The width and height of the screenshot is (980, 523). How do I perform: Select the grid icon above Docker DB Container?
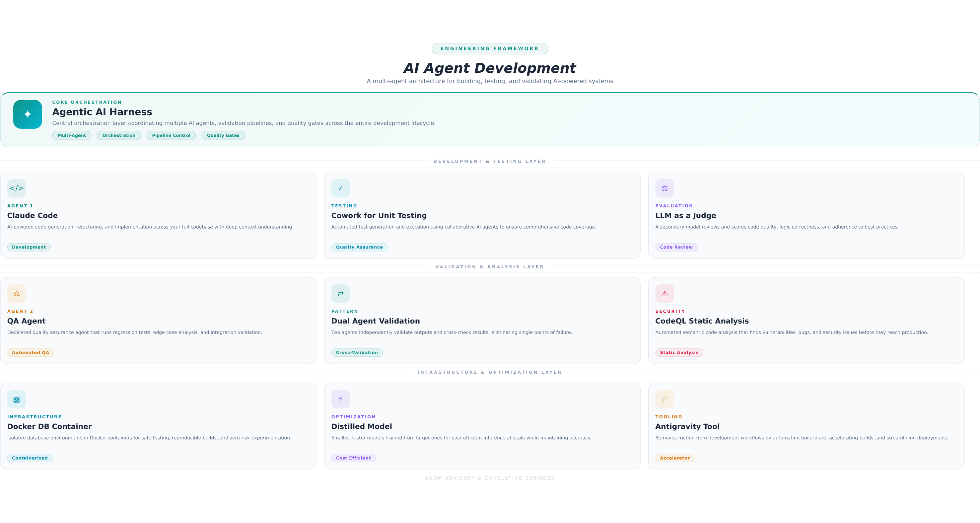(x=16, y=399)
